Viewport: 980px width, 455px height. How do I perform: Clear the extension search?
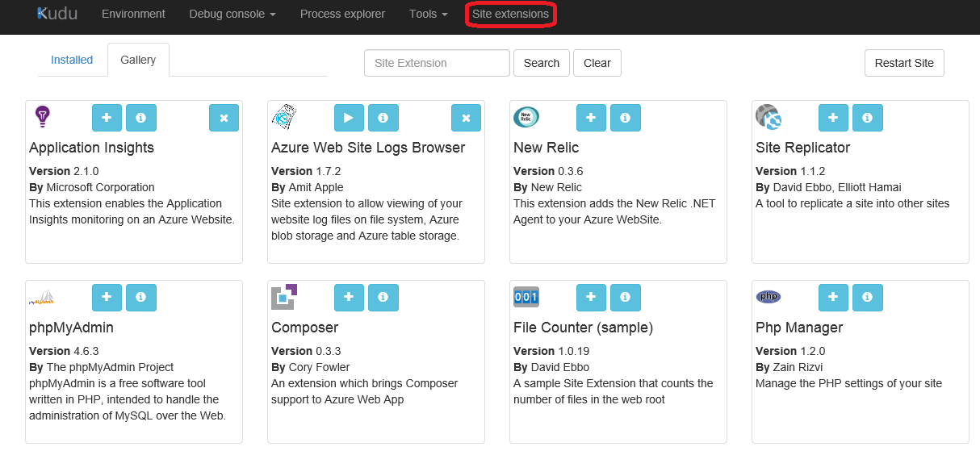[x=597, y=63]
